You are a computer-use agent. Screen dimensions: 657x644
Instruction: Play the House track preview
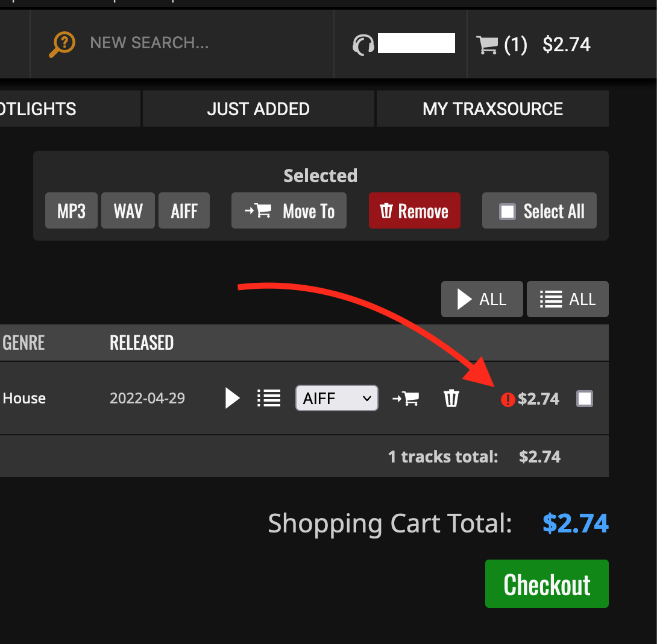click(232, 398)
